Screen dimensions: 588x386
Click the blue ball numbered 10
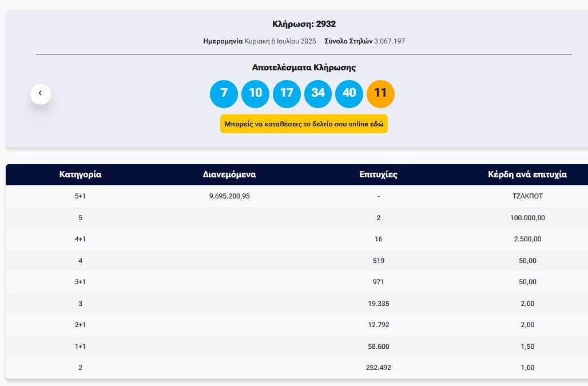pyautogui.click(x=255, y=94)
